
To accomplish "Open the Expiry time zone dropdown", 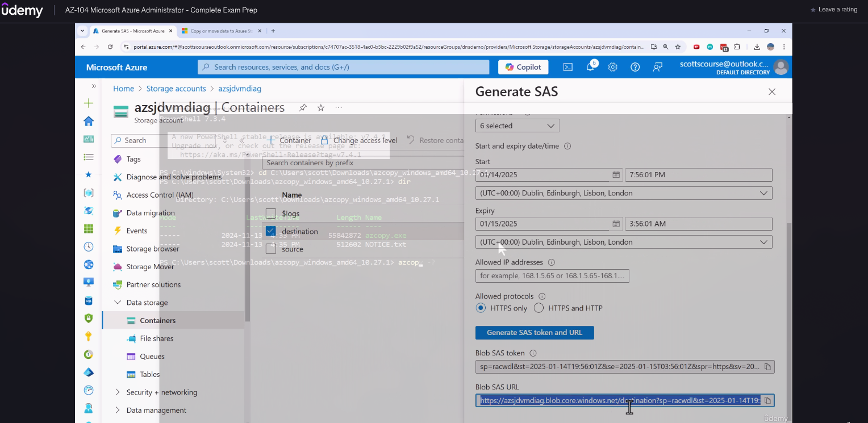I will tap(623, 242).
